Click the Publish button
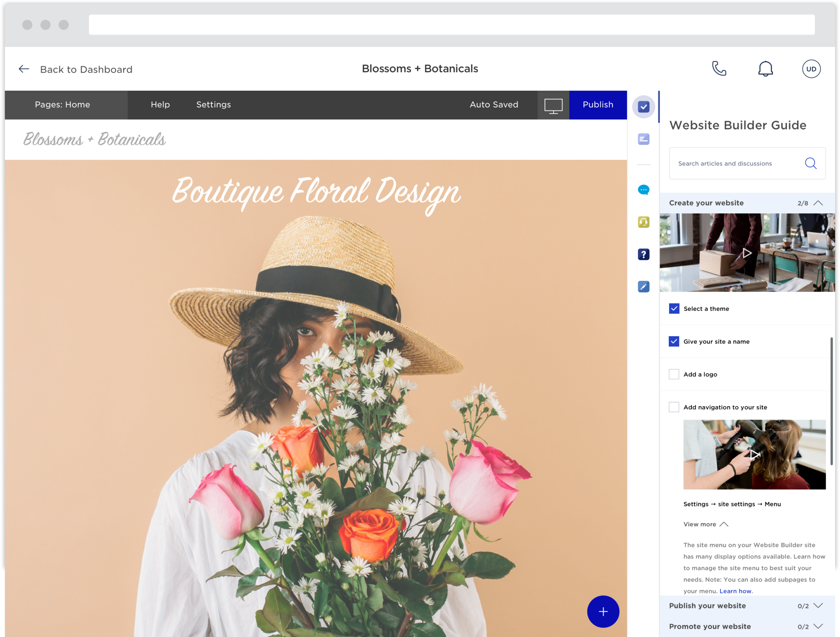Viewport: 840px width, 637px height. point(598,105)
